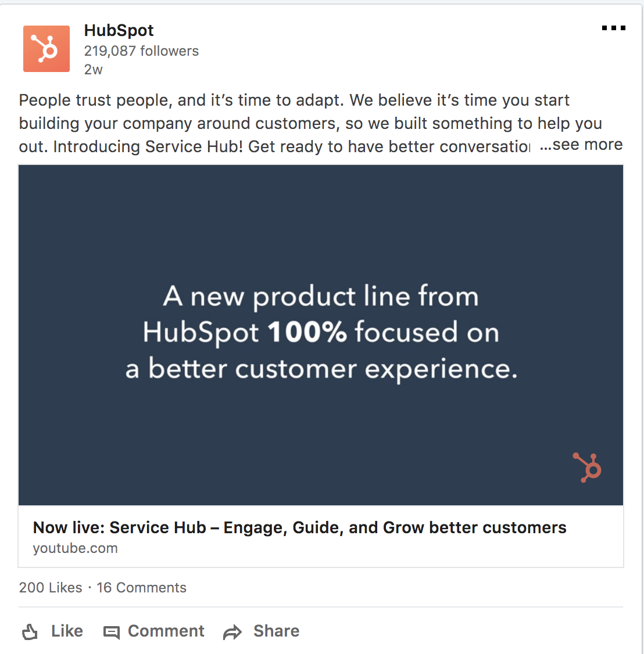
Task: Click the 2w post timestamp
Action: click(x=93, y=70)
